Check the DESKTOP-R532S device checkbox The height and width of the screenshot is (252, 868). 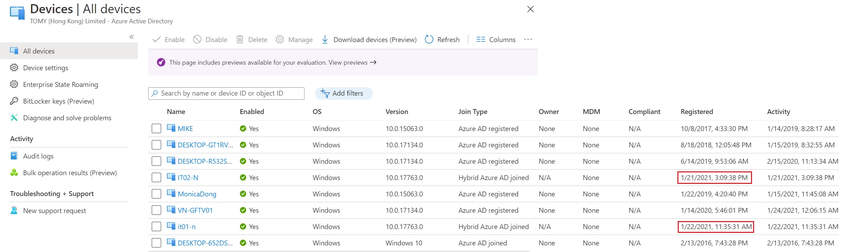157,161
